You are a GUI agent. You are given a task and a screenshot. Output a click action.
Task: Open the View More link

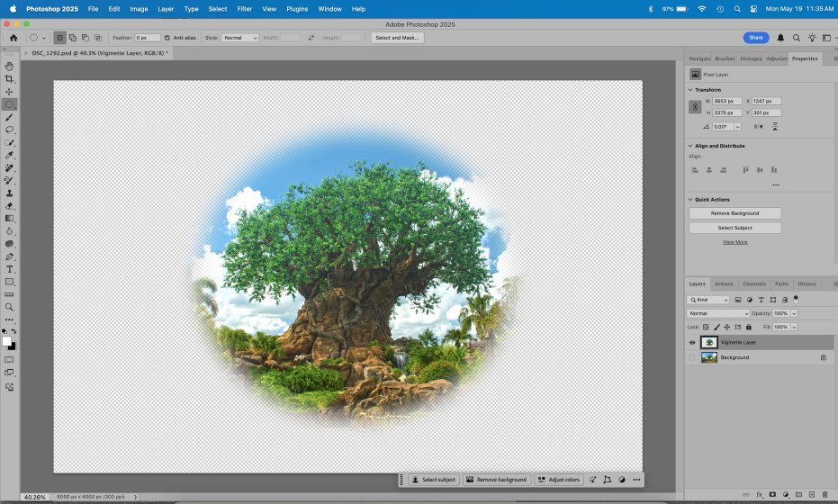pos(734,242)
